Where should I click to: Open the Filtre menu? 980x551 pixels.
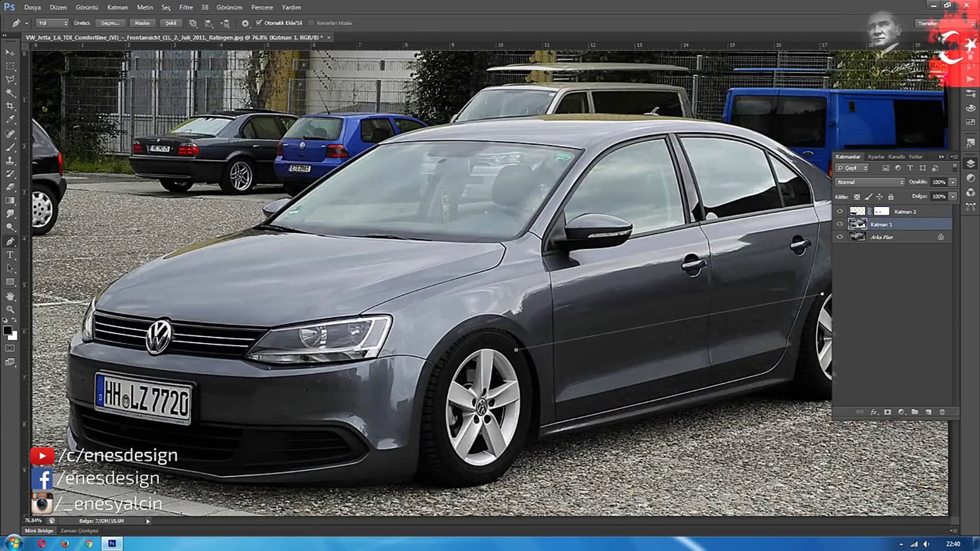186,7
